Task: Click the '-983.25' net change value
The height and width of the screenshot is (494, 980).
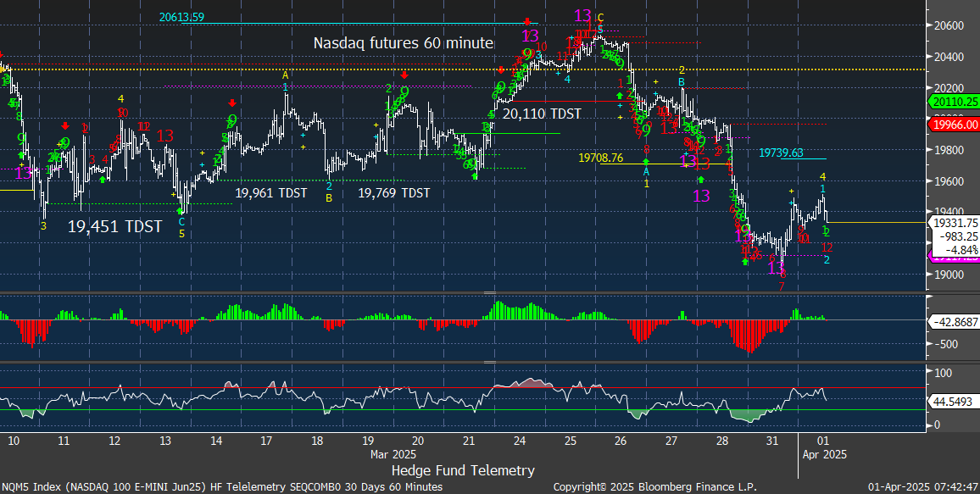Action: [x=958, y=236]
